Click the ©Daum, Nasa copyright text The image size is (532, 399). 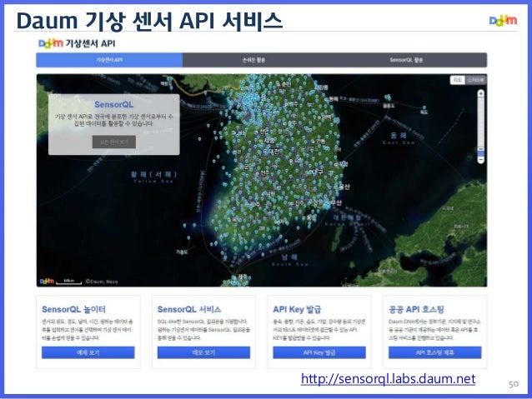click(102, 282)
